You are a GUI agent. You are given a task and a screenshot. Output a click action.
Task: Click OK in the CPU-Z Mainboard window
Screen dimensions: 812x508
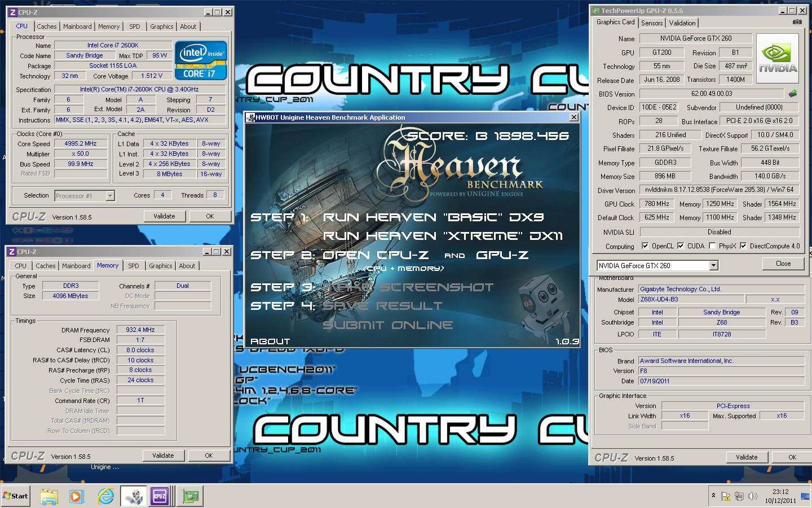(x=792, y=457)
